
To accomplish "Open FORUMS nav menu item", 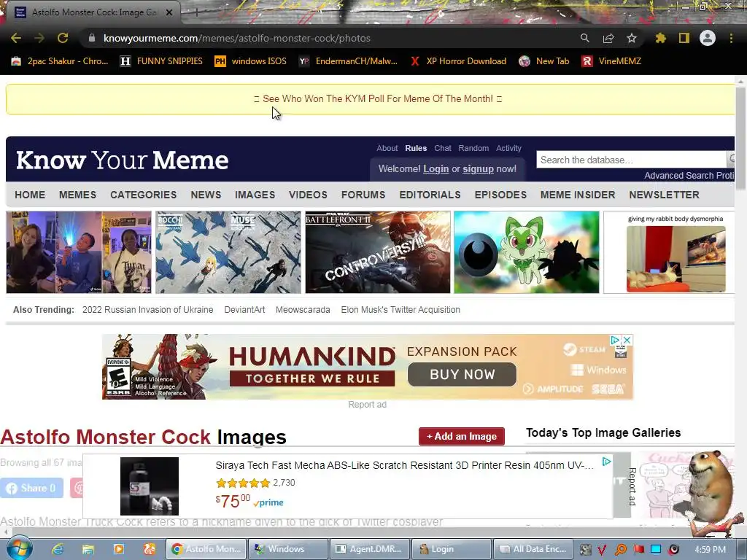I will (363, 195).
